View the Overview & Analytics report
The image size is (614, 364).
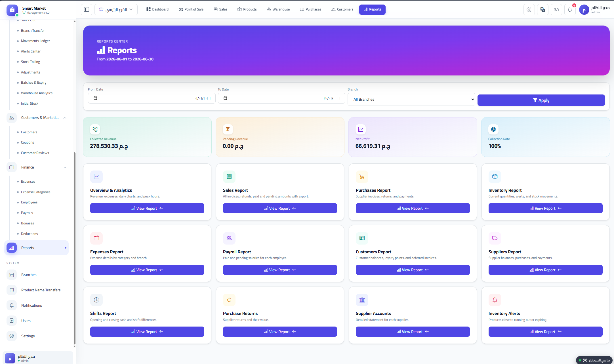coord(147,208)
